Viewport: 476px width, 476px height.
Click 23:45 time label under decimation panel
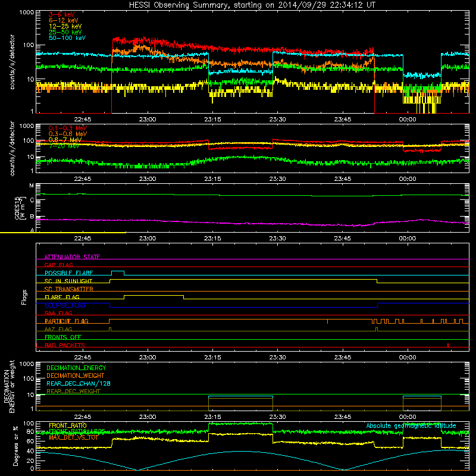click(343, 417)
